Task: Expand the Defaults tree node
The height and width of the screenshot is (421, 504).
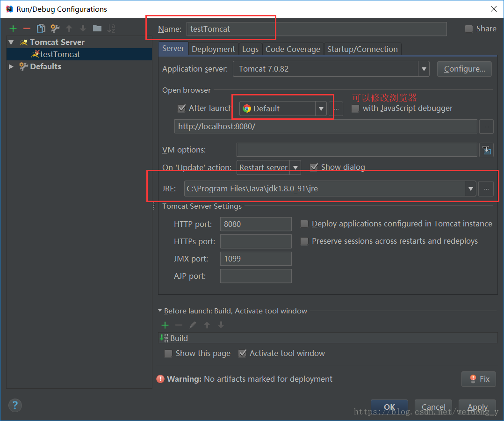Action: coord(11,66)
